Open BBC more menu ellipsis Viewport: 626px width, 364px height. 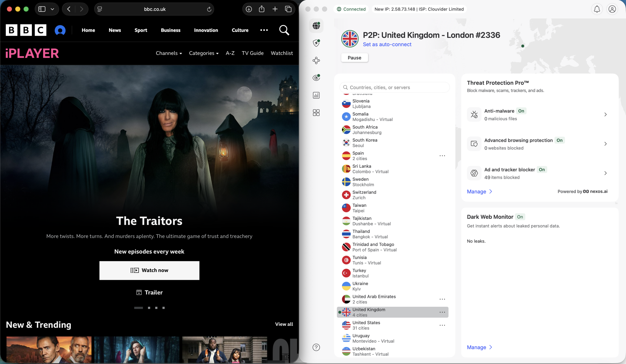click(264, 30)
